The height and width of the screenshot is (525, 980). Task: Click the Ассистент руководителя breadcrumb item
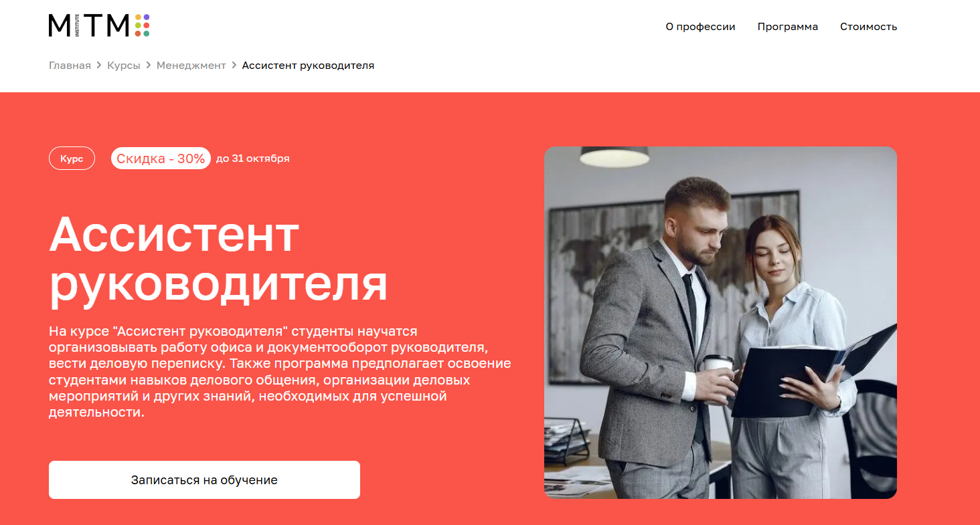click(x=308, y=66)
